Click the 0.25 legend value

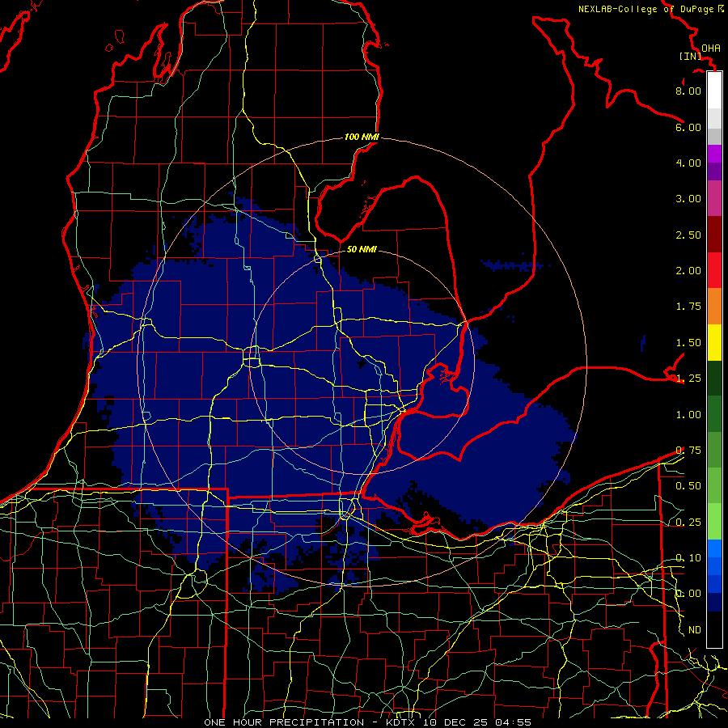tap(688, 523)
